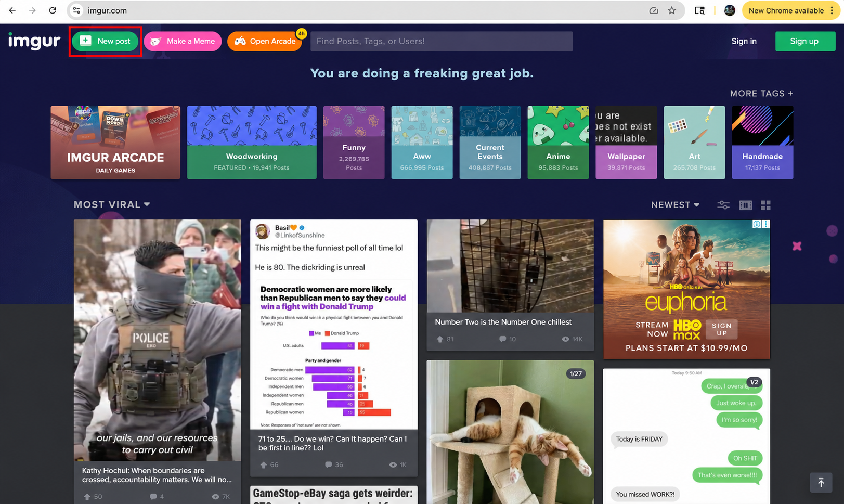Viewport: 844px width, 504px height.
Task: Launch Open Arcade
Action: pos(265,41)
